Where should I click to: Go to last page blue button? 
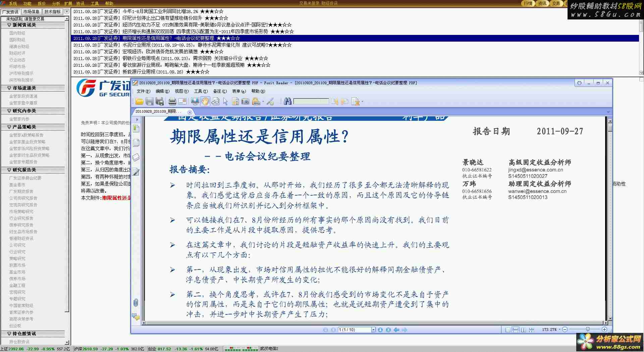pyautogui.click(x=388, y=330)
